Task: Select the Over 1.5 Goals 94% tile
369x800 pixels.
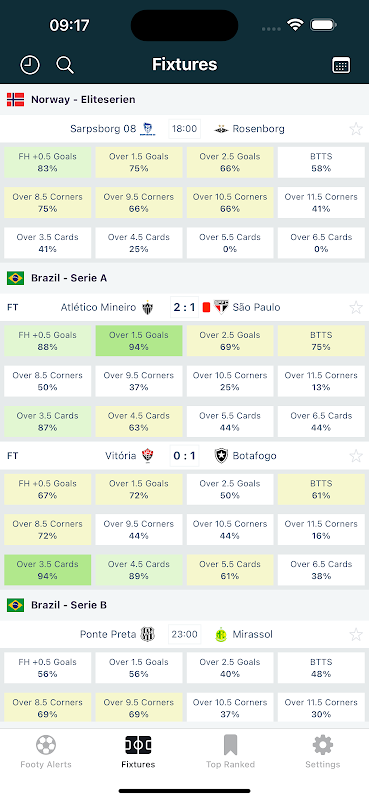Action: 139,341
